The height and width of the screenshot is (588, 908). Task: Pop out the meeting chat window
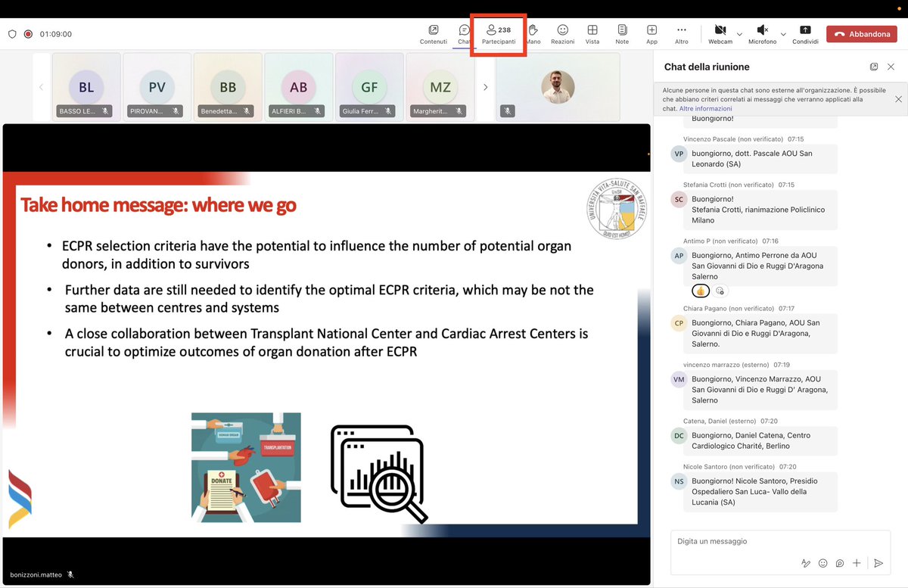(874, 67)
